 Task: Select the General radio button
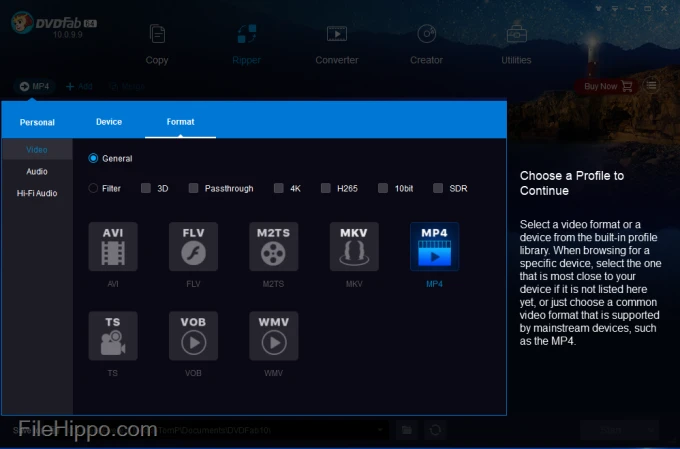(x=93, y=158)
